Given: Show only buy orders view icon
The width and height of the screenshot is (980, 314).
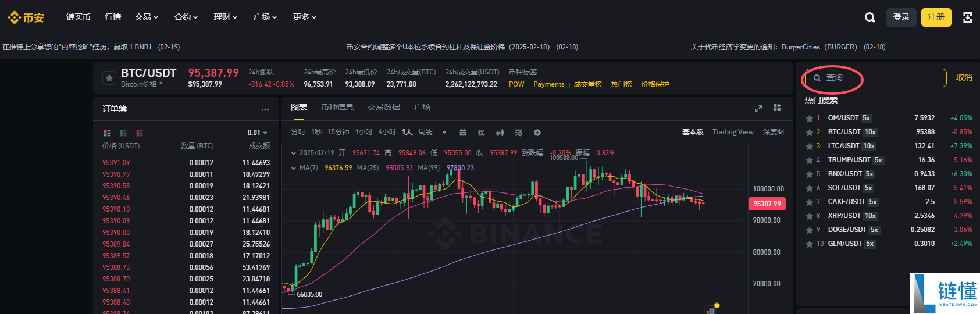Looking at the screenshot, I should click(123, 133).
